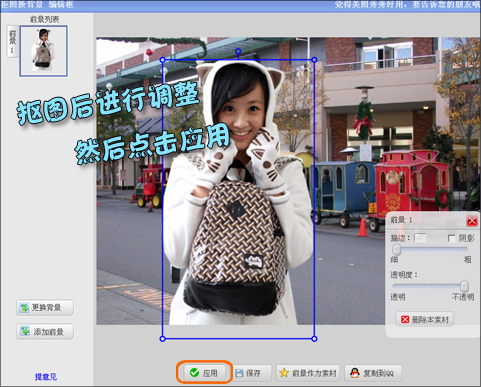
Task: Click the 添加前景 add foreground button
Action: 45,332
